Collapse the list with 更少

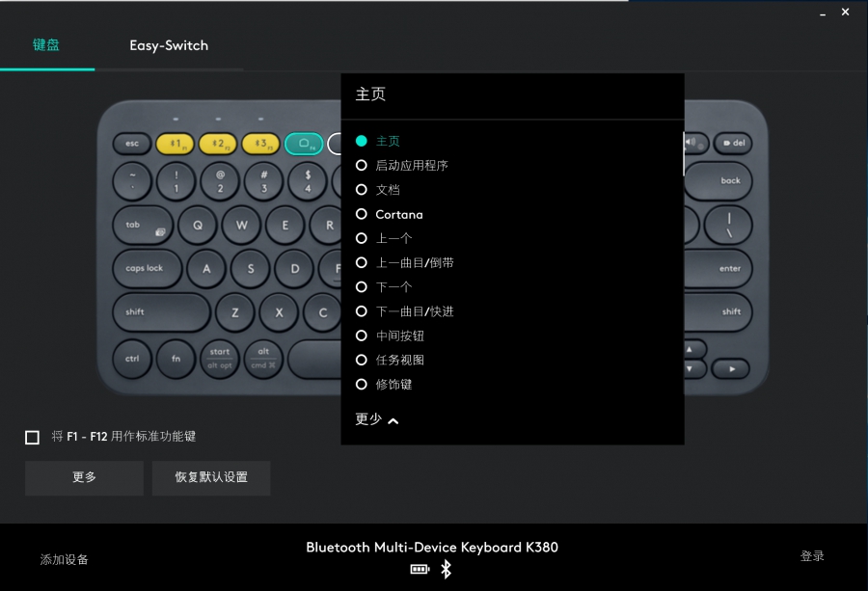coord(376,419)
